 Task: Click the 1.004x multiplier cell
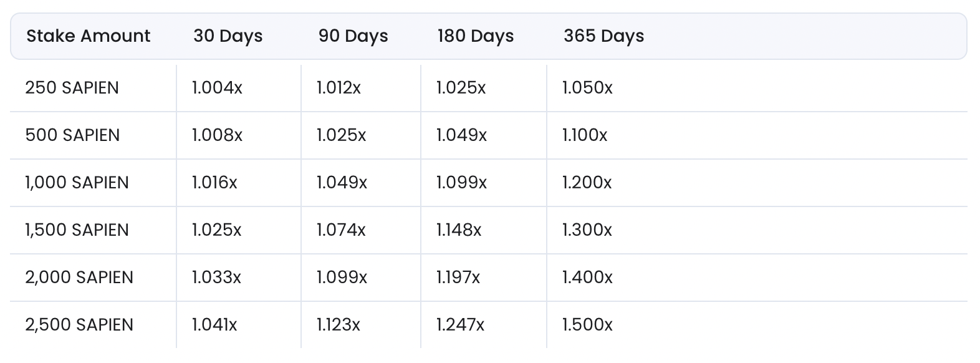tap(217, 88)
